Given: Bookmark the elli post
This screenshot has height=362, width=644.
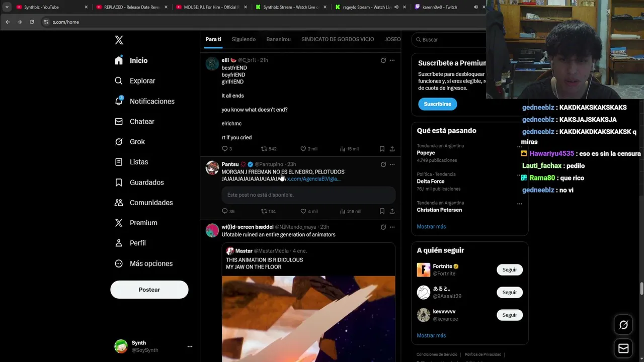Looking at the screenshot, I should click(382, 149).
